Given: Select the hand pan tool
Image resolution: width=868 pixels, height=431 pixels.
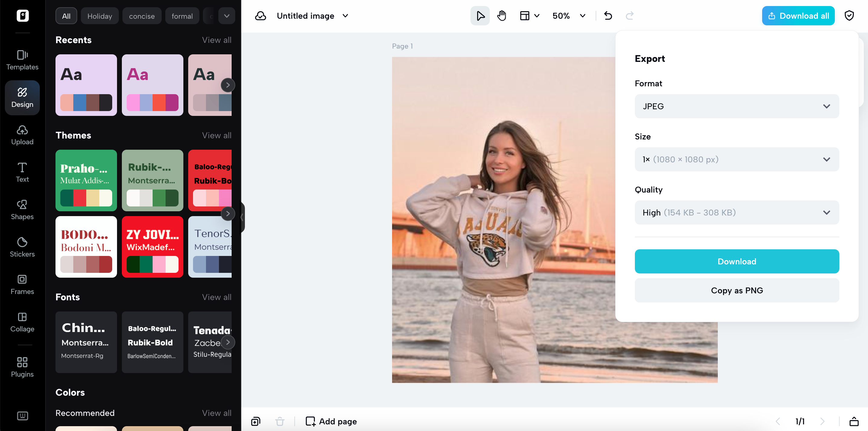Looking at the screenshot, I should (x=501, y=16).
